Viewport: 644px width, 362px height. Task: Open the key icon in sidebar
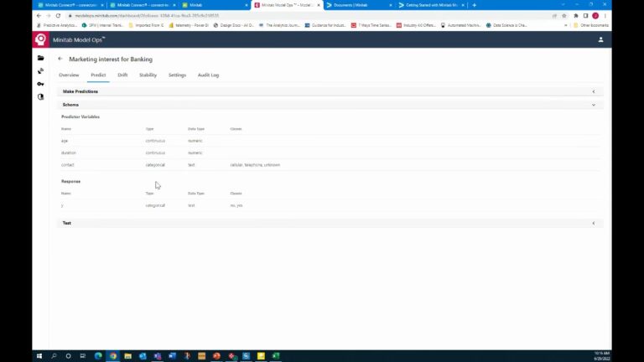click(40, 84)
